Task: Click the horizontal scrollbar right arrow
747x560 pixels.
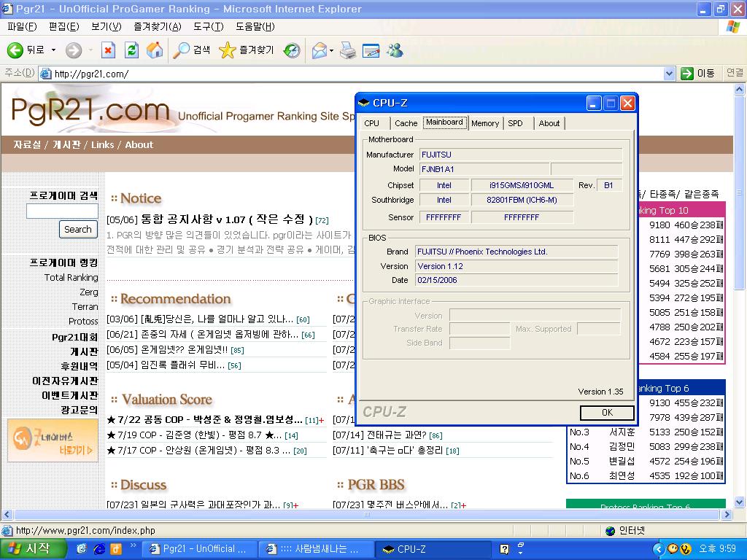Action: 727,514
